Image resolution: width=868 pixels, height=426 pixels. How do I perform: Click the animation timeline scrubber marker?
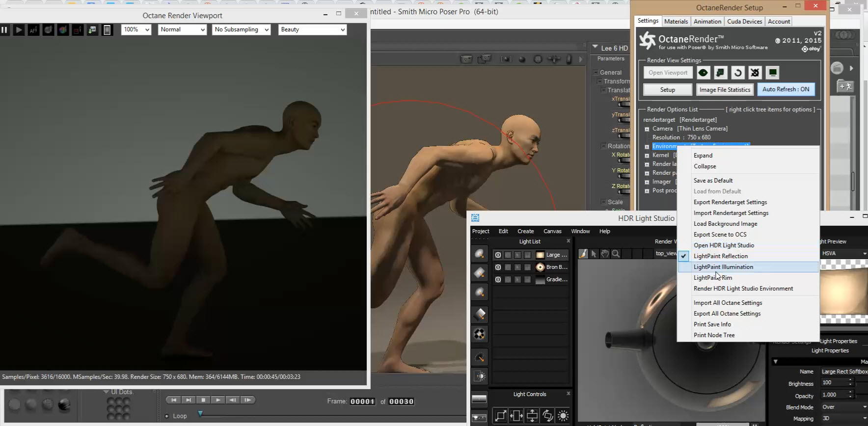(x=200, y=414)
